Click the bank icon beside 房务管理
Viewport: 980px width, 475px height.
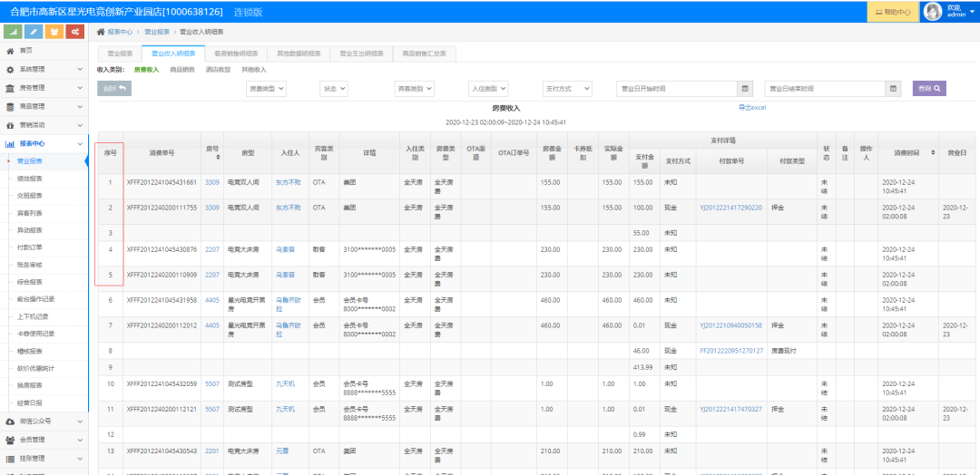10,88
